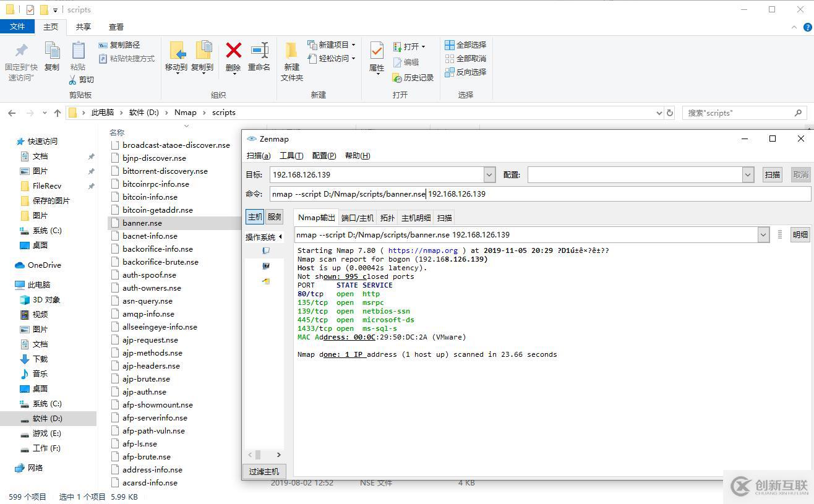Click the red Delete icon in ribbon

point(233,51)
